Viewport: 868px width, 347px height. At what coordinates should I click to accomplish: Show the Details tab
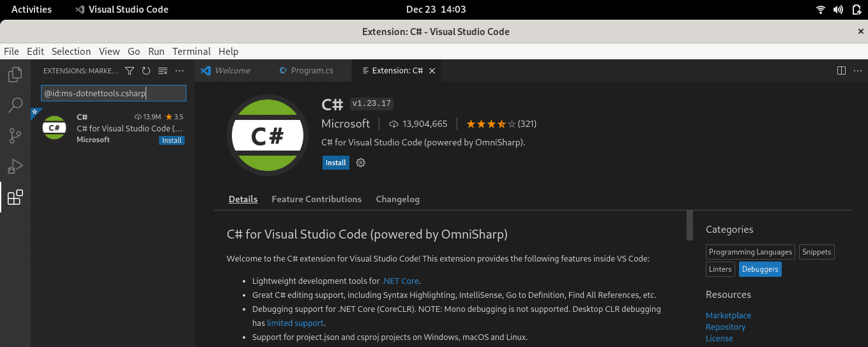tap(243, 199)
